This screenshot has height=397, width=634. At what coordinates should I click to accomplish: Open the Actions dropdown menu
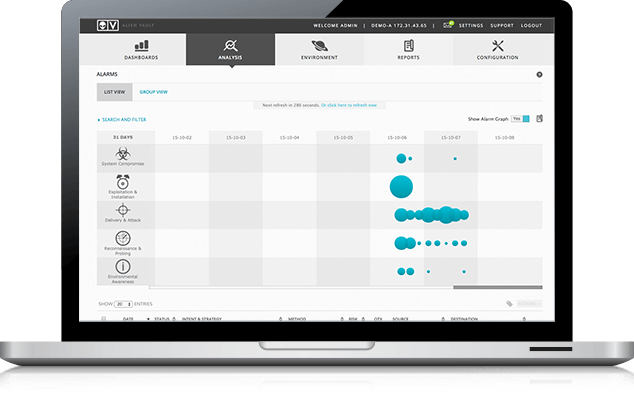[x=529, y=304]
